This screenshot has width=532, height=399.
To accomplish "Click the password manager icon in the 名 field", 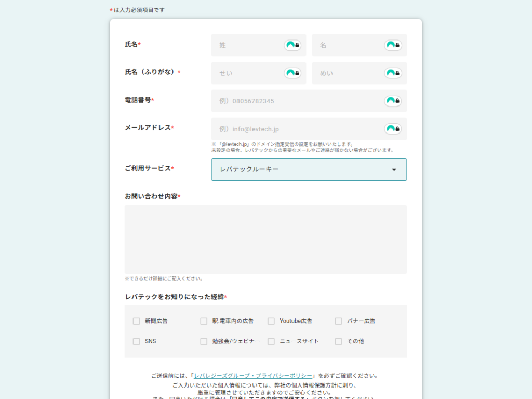I will [393, 45].
